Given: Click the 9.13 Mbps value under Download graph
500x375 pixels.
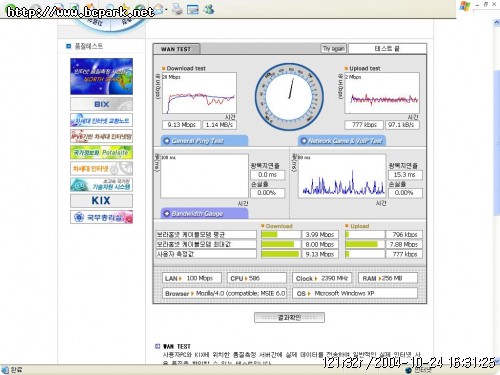Looking at the screenshot, I should pyautogui.click(x=181, y=125).
